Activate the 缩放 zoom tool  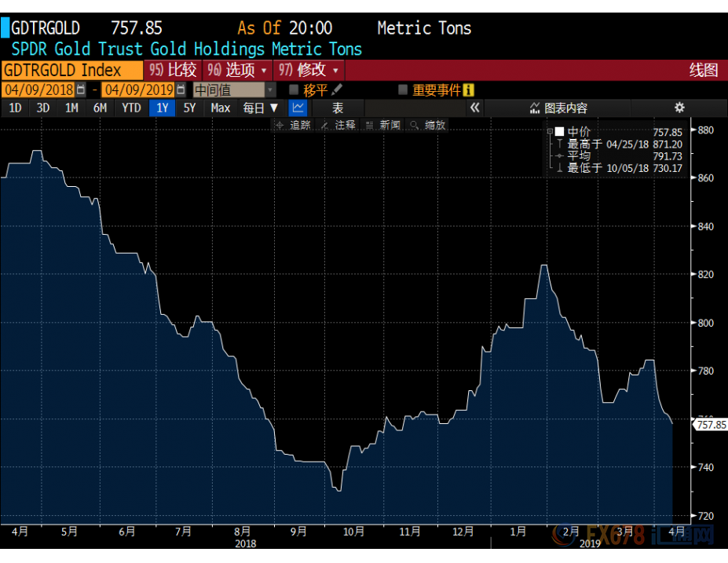click(429, 125)
